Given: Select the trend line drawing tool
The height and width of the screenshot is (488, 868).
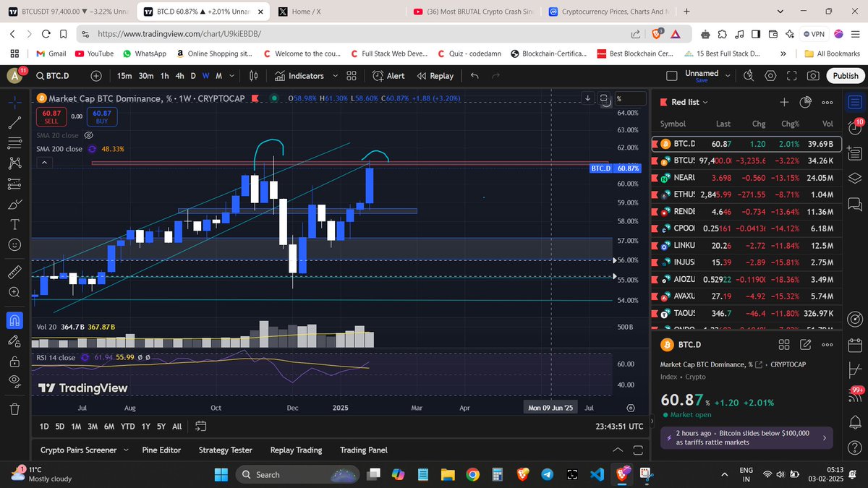Looking at the screenshot, I should [14, 123].
